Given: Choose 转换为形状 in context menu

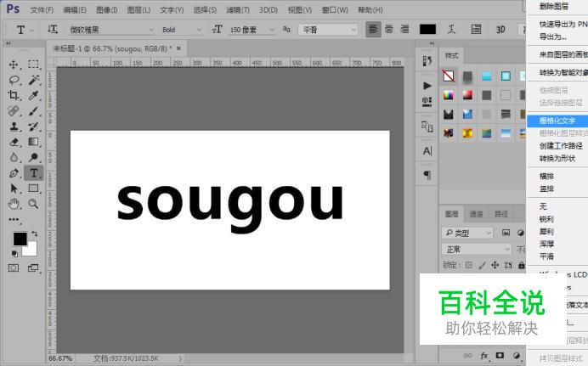Looking at the screenshot, I should (557, 158).
